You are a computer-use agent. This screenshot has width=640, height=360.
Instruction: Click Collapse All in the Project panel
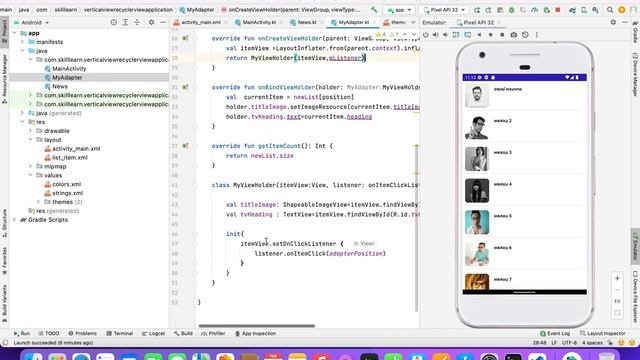[137, 22]
